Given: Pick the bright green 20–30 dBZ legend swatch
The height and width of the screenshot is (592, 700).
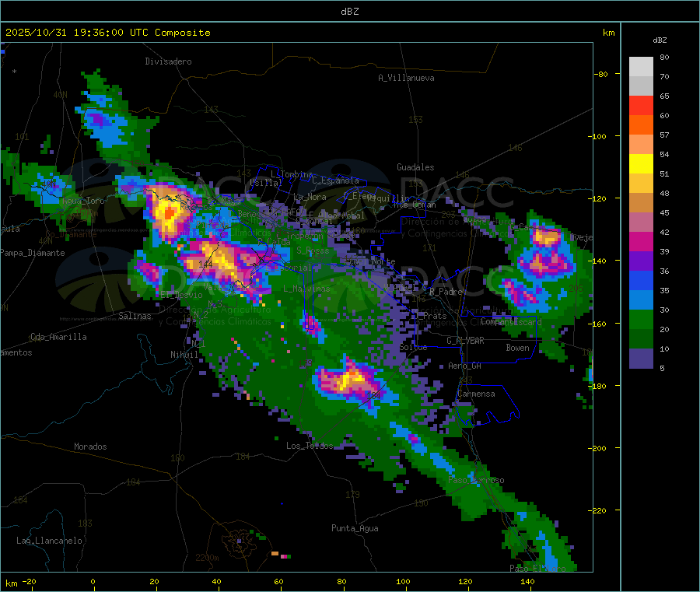Looking at the screenshot, I should [x=641, y=319].
